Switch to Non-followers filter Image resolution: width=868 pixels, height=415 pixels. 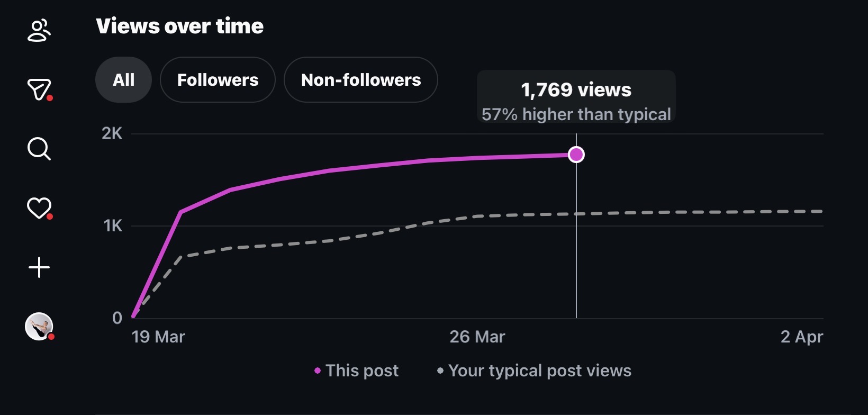pyautogui.click(x=361, y=80)
